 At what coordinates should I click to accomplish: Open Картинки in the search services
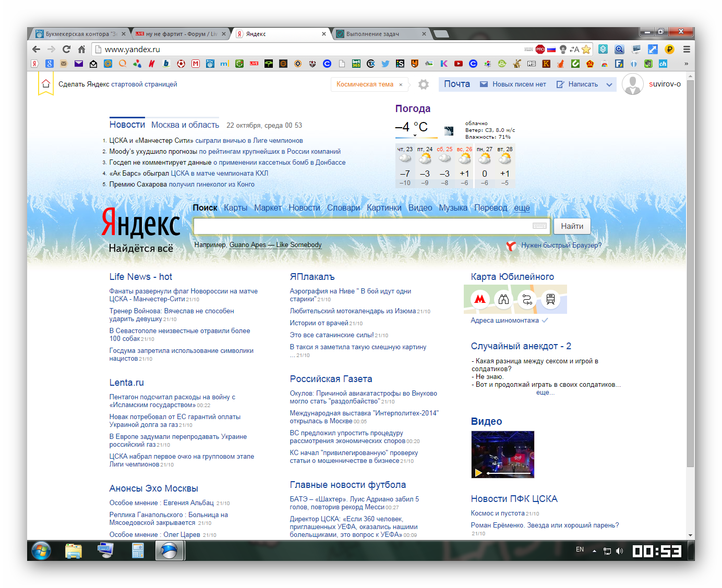pos(384,207)
